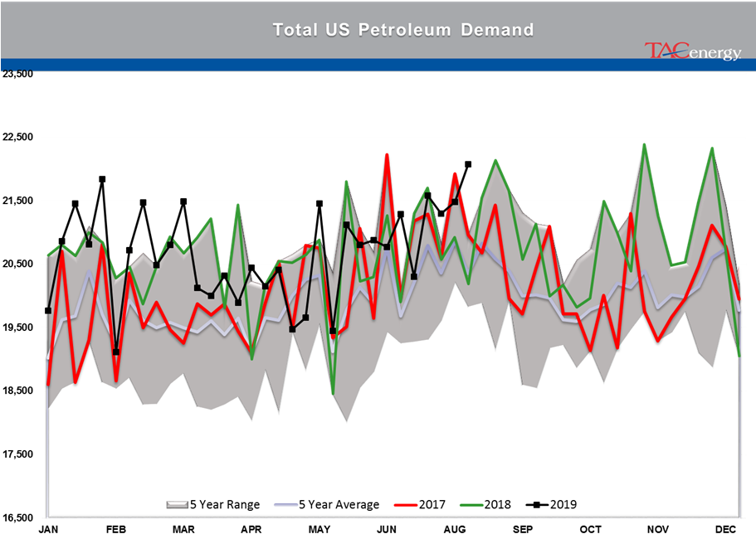The height and width of the screenshot is (534, 756).
Task: Toggle the "5 Year Average" legend label
Action: coord(339,504)
